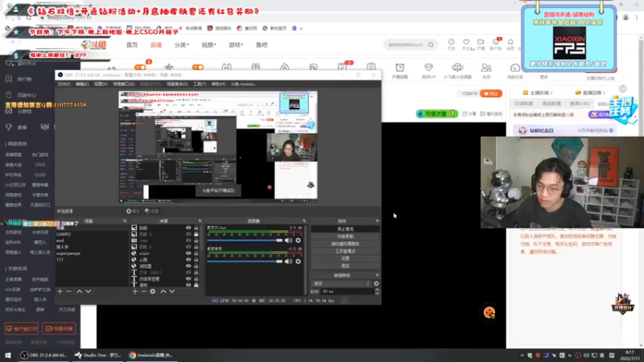Pop out the Scenes dock panel
Viewport: 644px width, 362px height.
(x=125, y=221)
